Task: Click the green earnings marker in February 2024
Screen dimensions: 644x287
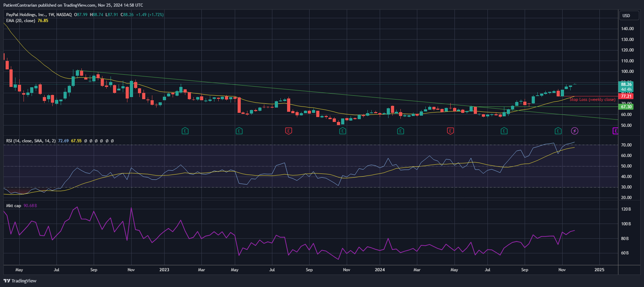Action: [x=400, y=131]
